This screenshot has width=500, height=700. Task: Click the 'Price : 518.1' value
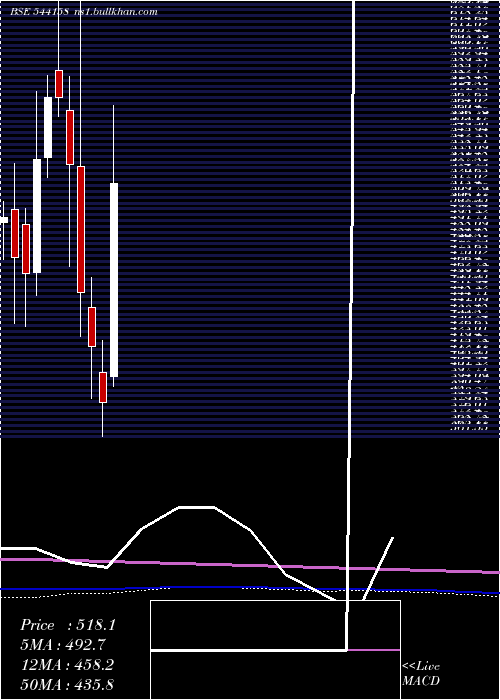tap(68, 625)
